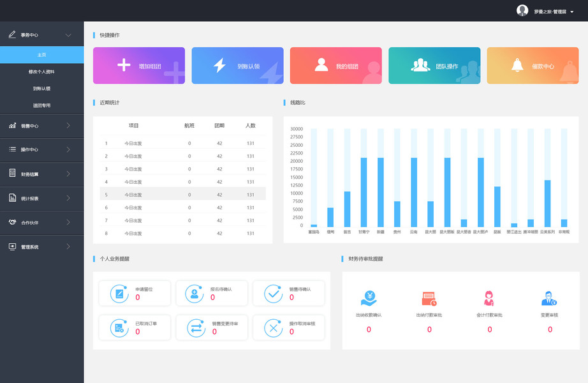
Task: Click the 航班 column header
Action: 189,125
